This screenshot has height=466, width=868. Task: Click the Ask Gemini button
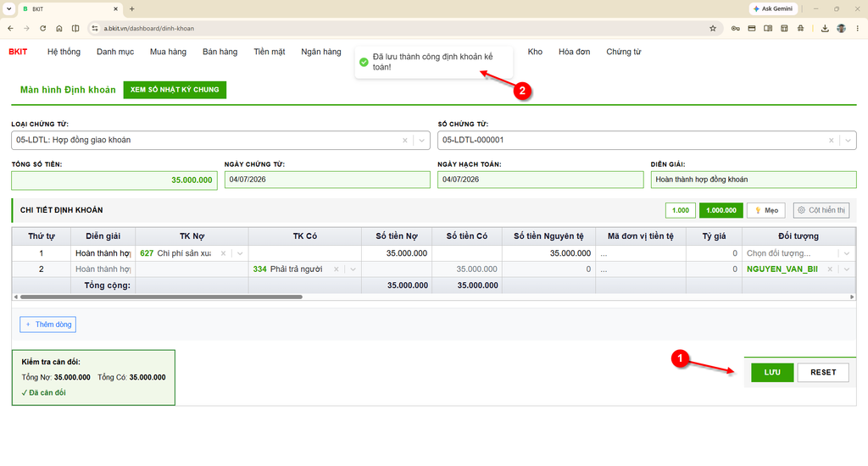point(773,8)
